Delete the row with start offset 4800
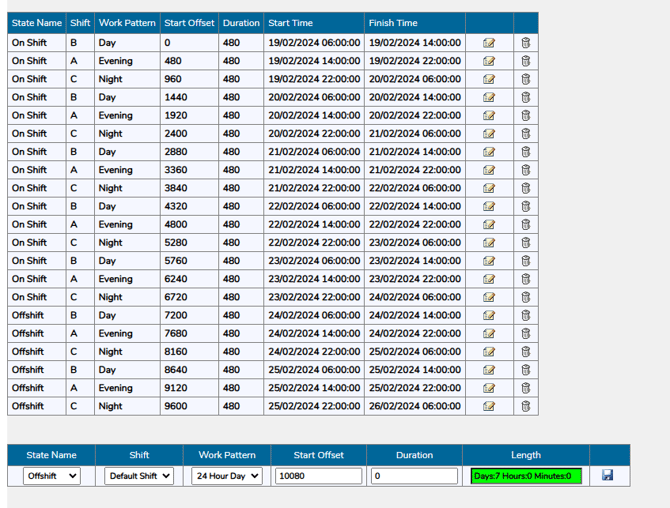Screen dimensions: 670x508 526,224
